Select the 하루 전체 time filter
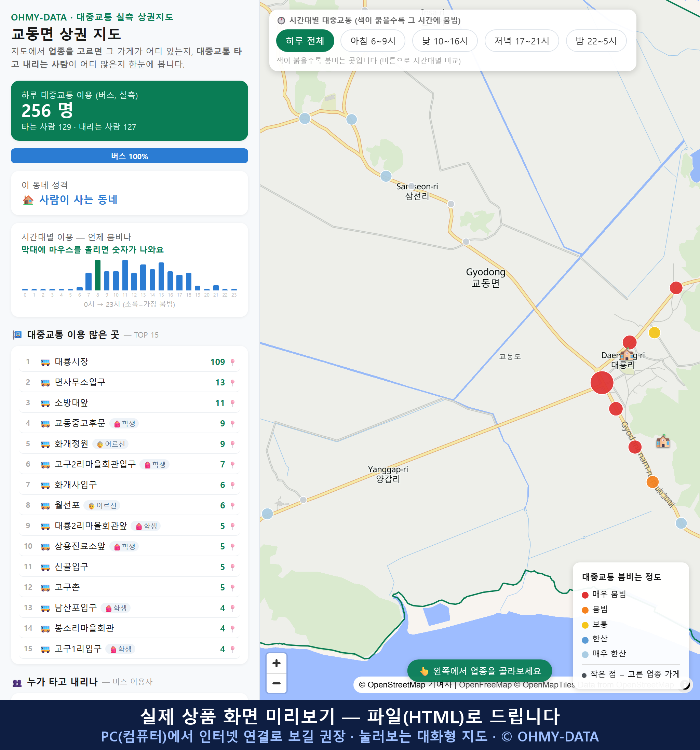The height and width of the screenshot is (750, 700). [x=305, y=41]
